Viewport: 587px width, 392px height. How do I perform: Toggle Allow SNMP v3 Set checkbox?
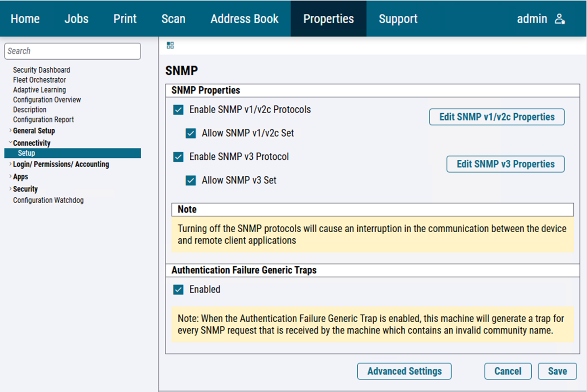[191, 180]
